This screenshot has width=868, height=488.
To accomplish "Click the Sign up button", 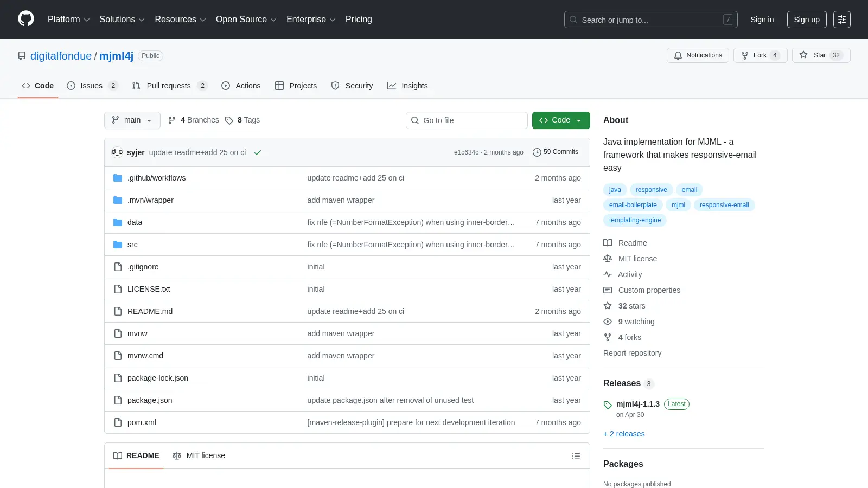I will pos(807,20).
